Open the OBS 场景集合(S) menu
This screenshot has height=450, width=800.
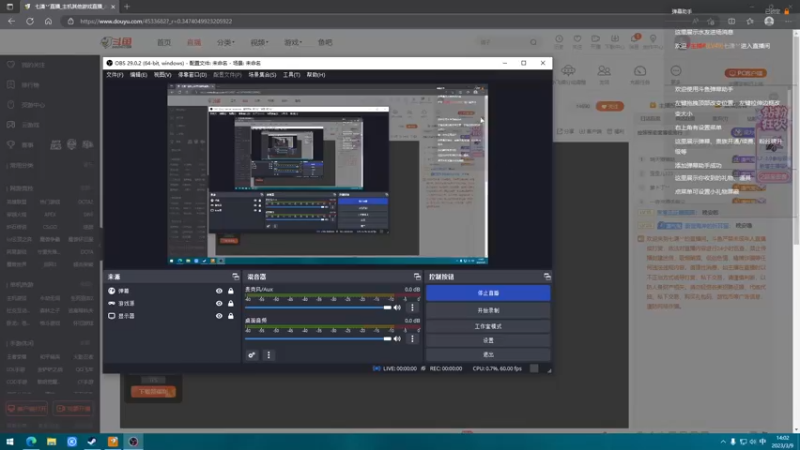262,75
